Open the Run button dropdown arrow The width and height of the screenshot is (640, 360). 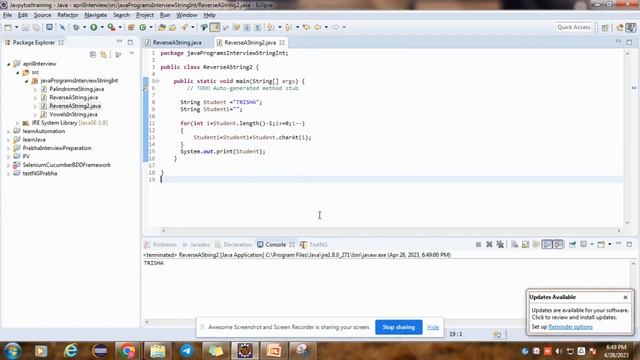[102, 27]
